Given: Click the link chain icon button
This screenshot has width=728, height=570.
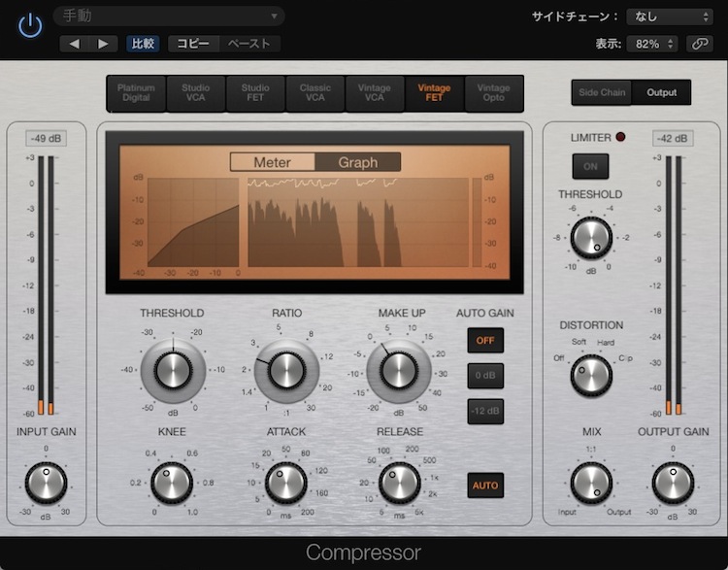Looking at the screenshot, I should click(699, 44).
